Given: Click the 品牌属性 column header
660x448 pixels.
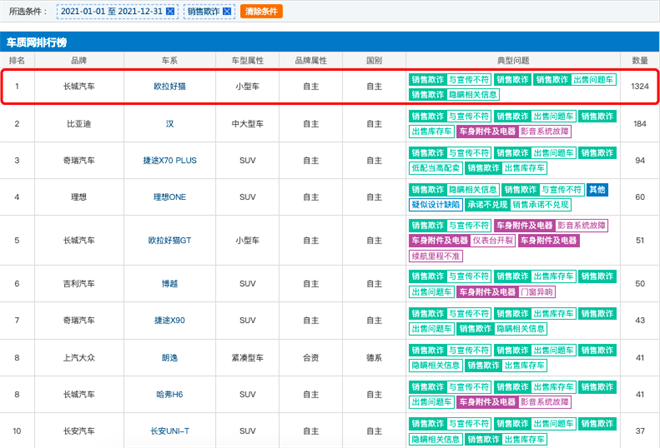Looking at the screenshot, I should (x=311, y=61).
